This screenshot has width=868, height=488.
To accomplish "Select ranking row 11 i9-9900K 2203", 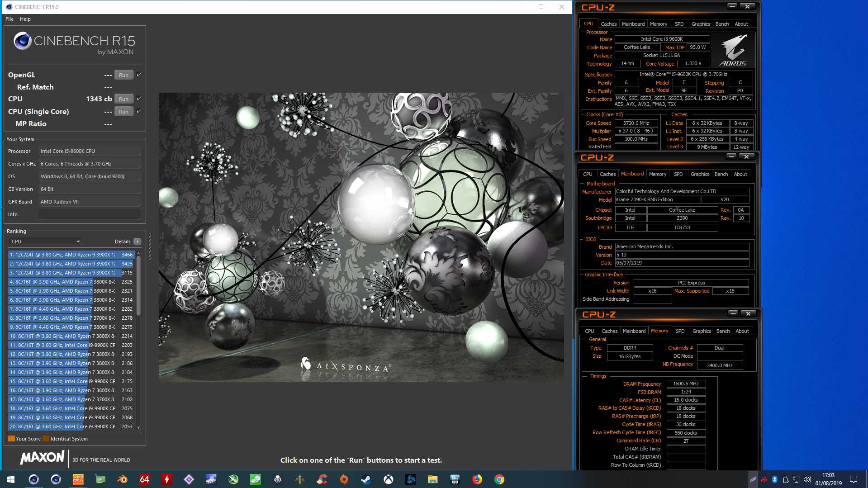I will (71, 345).
